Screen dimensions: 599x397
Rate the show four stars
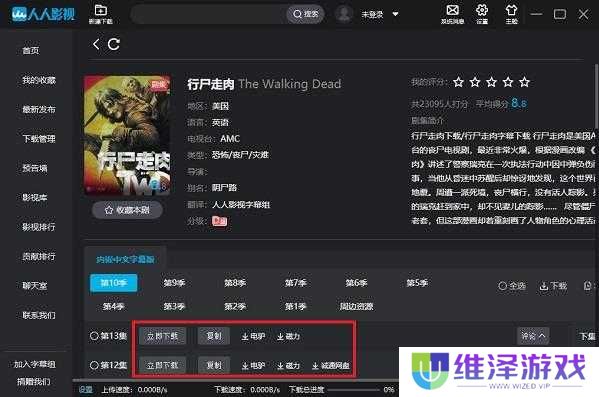(508, 82)
